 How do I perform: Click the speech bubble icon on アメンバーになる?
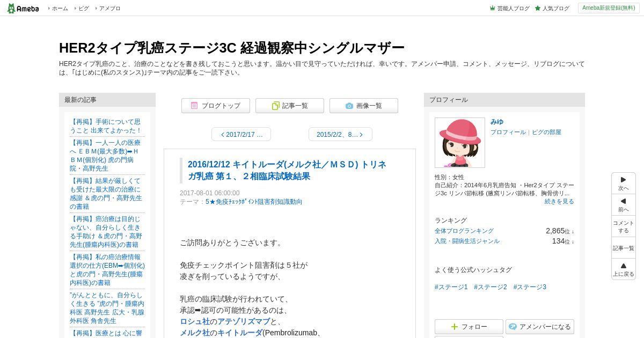(x=513, y=327)
